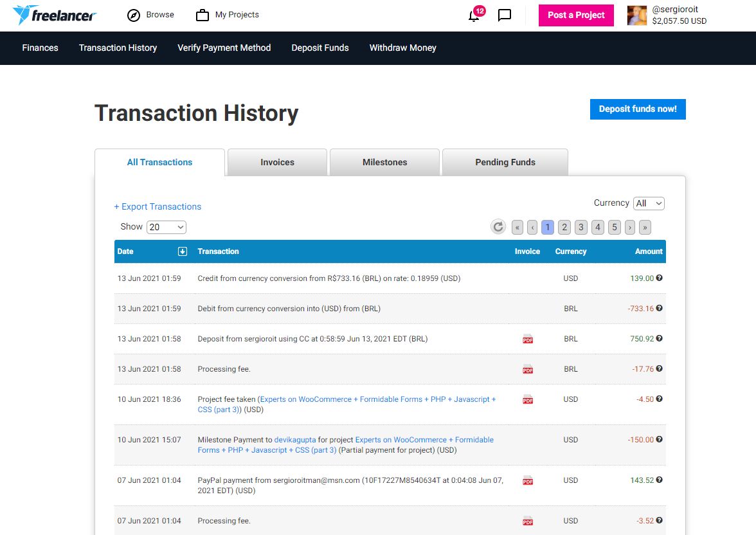
Task: Sort by Currency column header
Action: pos(571,251)
